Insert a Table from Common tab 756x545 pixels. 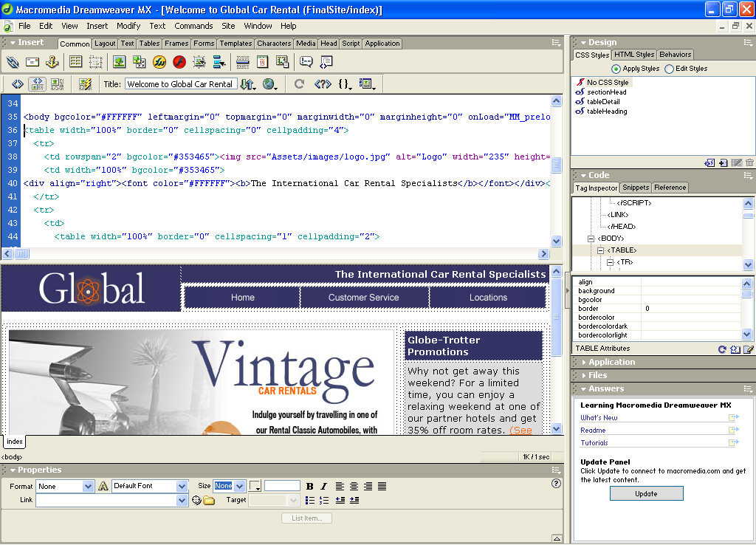coord(76,62)
